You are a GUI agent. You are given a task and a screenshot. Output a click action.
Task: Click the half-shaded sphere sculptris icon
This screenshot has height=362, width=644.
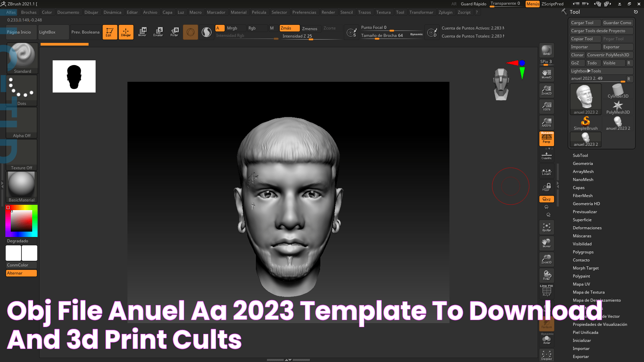(207, 32)
